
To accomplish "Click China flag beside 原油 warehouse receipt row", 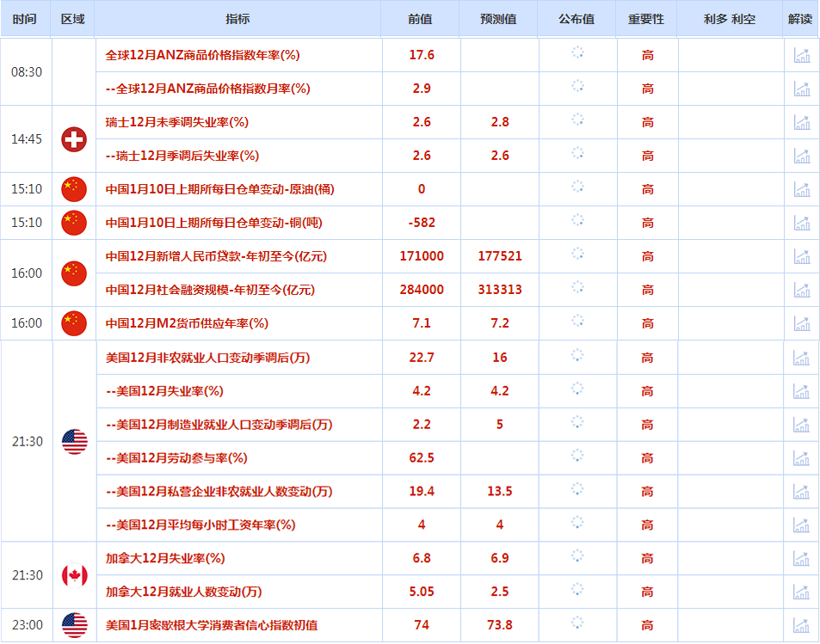I will point(74,189).
